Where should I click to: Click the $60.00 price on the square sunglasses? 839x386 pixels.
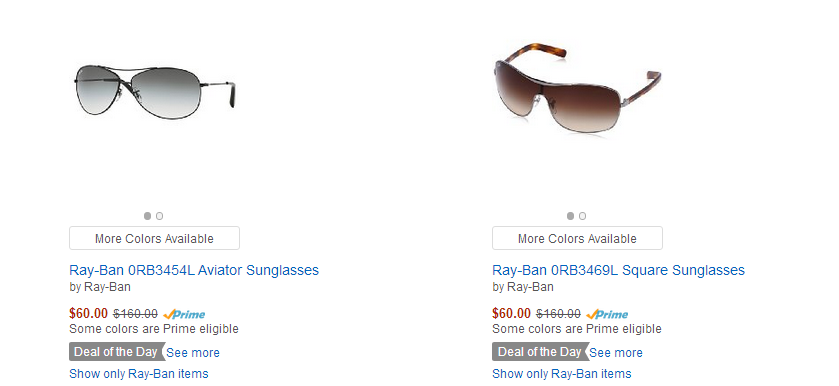coord(512,314)
